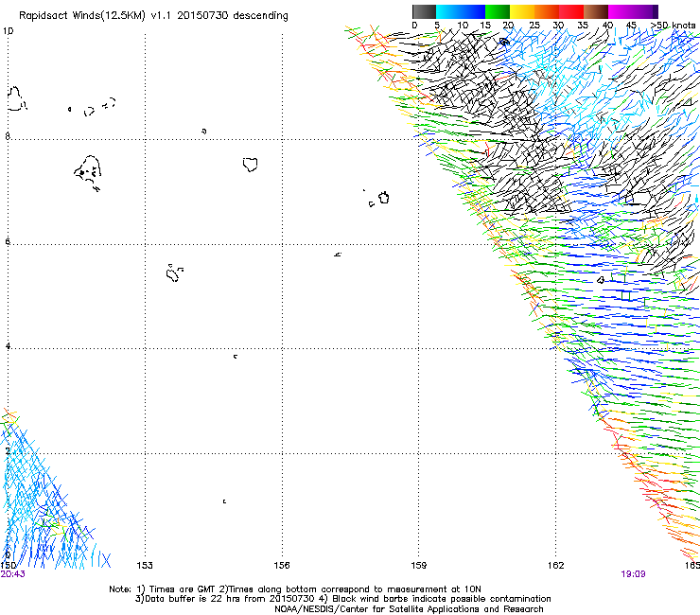Click the "10" label under the colorbar
This screenshot has width=700, height=615.
(x=463, y=26)
